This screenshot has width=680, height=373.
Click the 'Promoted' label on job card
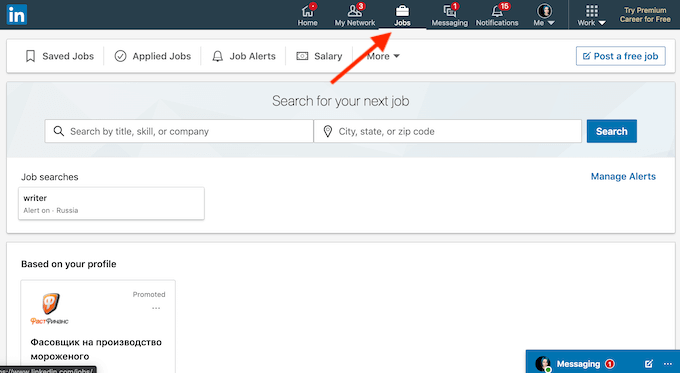click(x=149, y=294)
